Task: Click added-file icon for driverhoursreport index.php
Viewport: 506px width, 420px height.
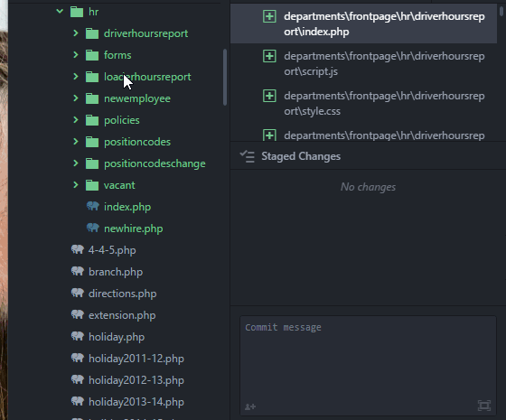Action: click(269, 16)
